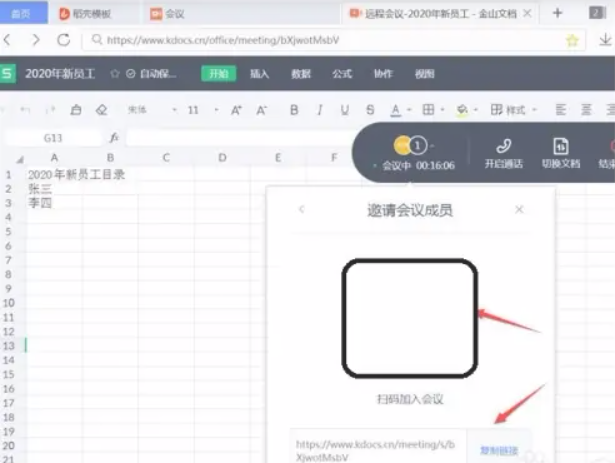Open a new browser tab with plus icon
This screenshot has width=615, height=463.
[557, 13]
